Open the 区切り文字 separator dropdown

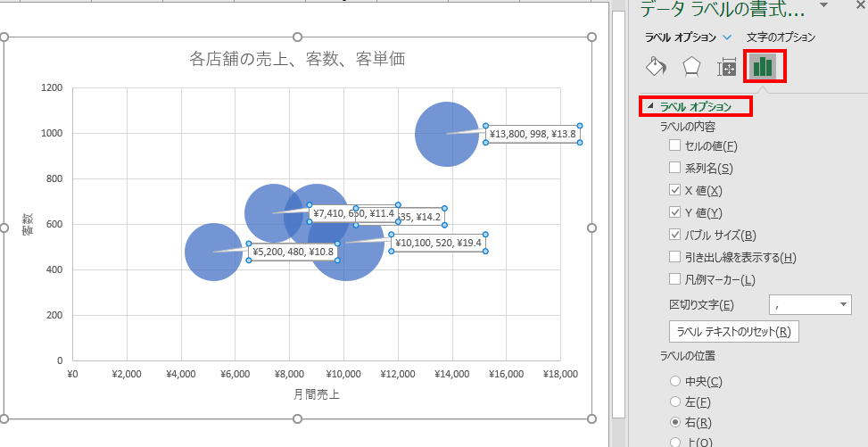(810, 304)
